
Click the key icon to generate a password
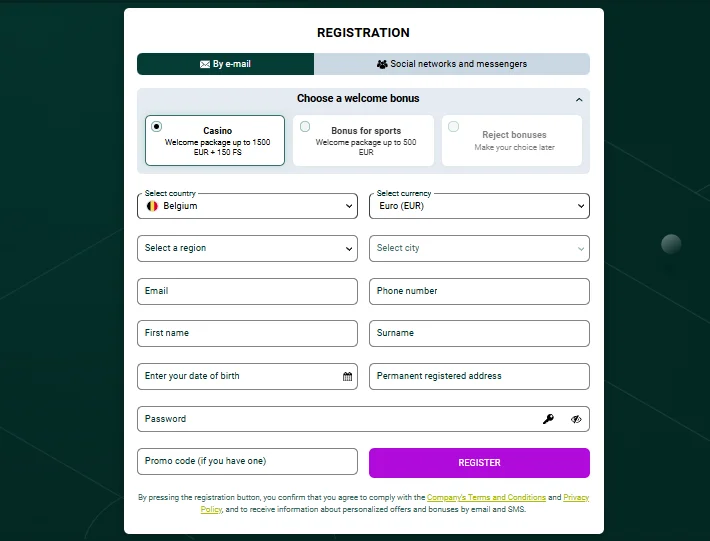click(x=548, y=419)
